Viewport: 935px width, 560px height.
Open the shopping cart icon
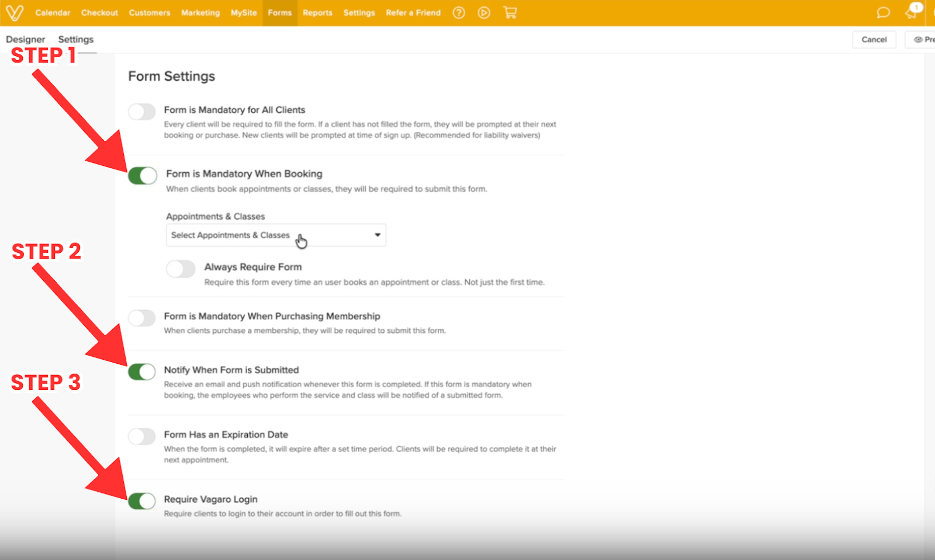click(510, 12)
